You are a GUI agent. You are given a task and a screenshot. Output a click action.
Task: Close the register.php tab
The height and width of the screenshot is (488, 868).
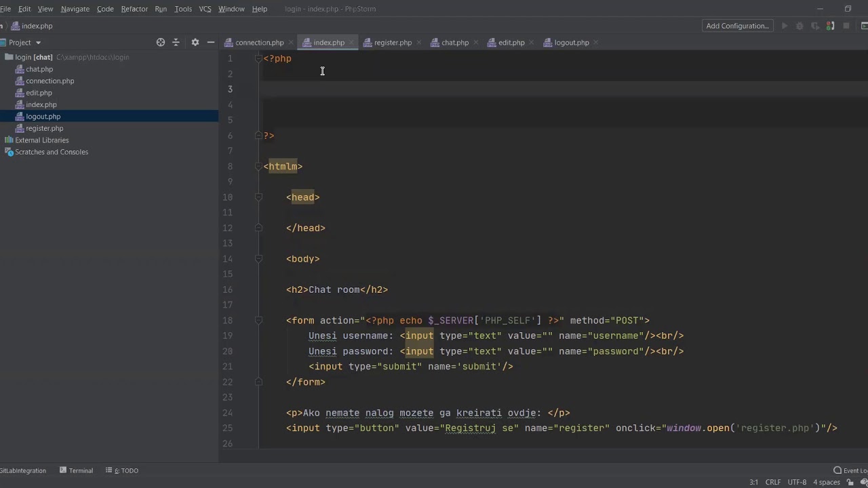click(418, 43)
